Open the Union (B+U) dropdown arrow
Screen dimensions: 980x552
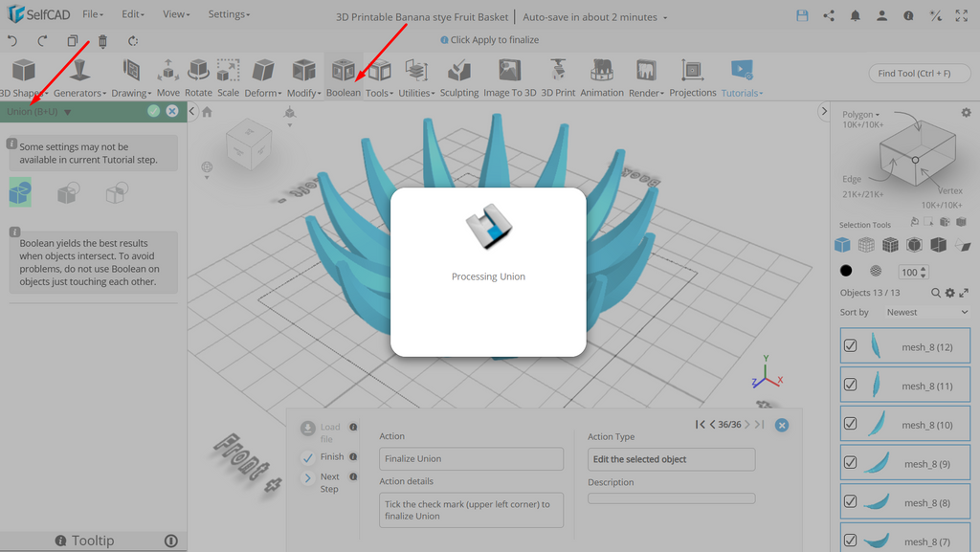[68, 112]
